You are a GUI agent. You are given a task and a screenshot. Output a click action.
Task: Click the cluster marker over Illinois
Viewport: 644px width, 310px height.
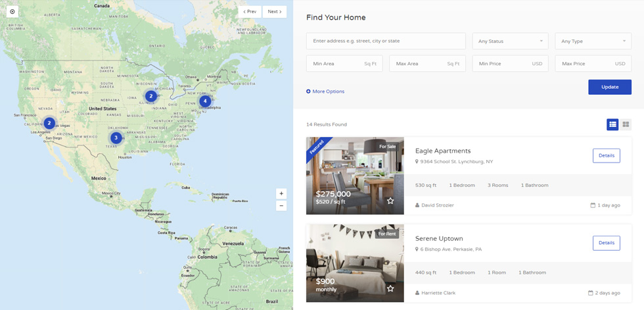point(151,96)
